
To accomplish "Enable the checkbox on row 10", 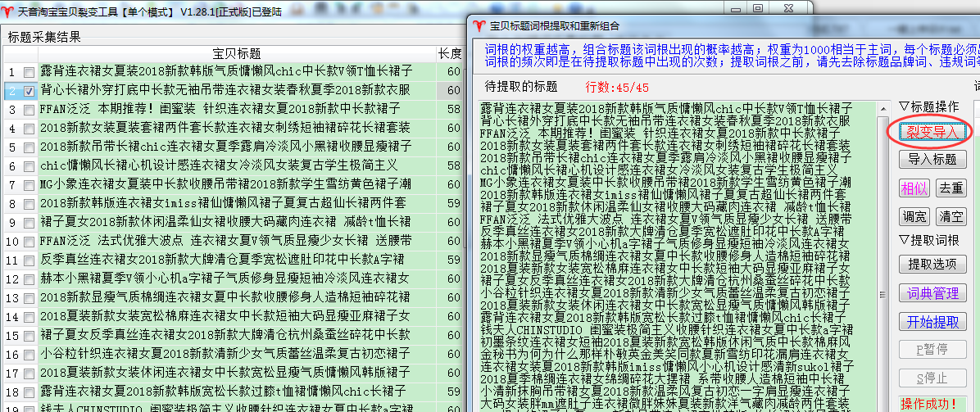I will tap(29, 242).
